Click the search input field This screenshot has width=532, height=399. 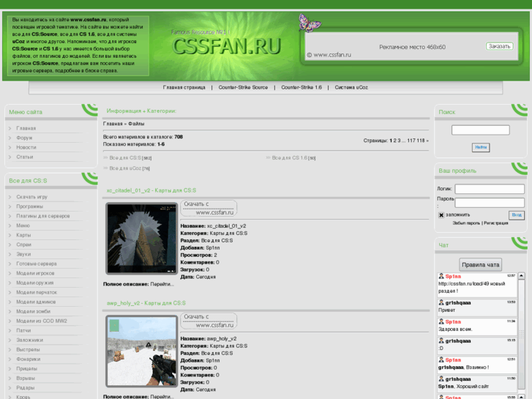[481, 130]
